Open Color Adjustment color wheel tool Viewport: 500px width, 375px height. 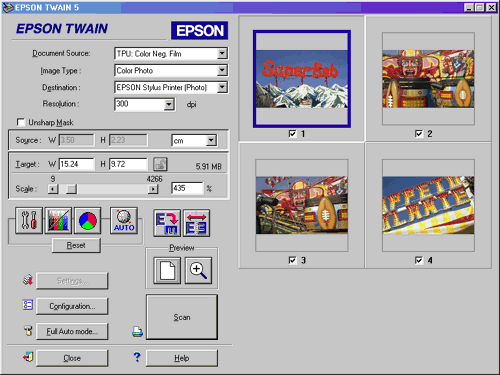point(88,220)
